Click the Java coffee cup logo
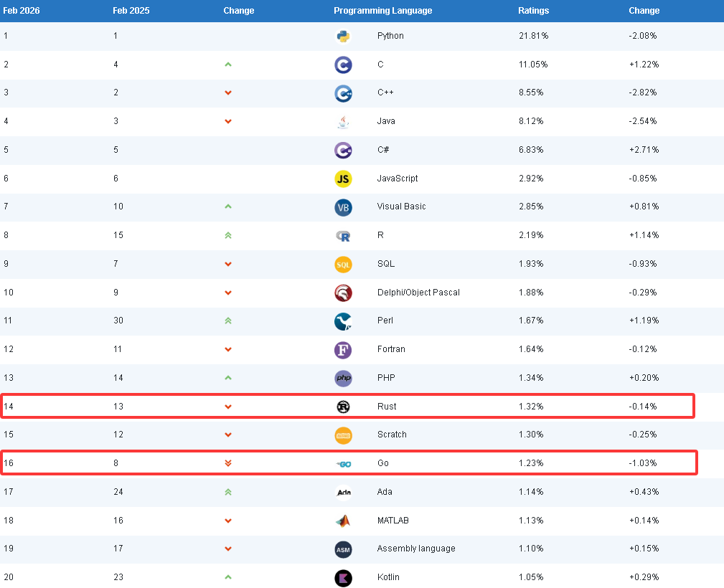The height and width of the screenshot is (588, 724). [343, 122]
